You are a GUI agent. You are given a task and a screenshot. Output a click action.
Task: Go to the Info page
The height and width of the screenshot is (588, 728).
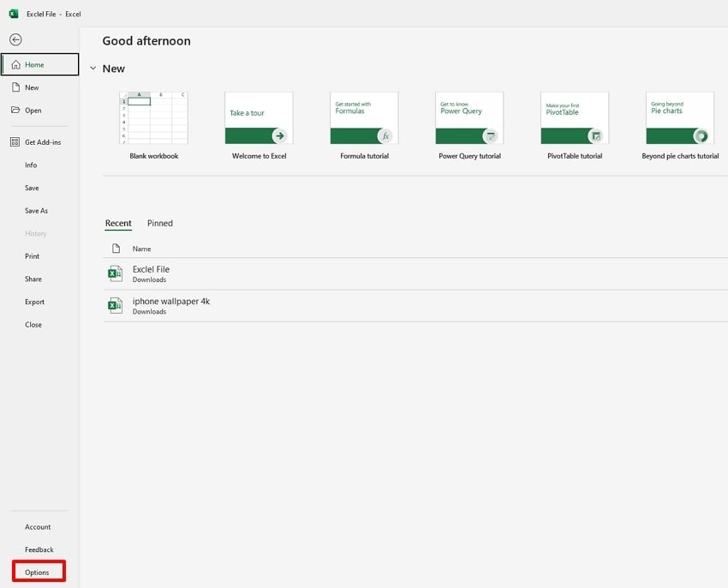tap(31, 165)
